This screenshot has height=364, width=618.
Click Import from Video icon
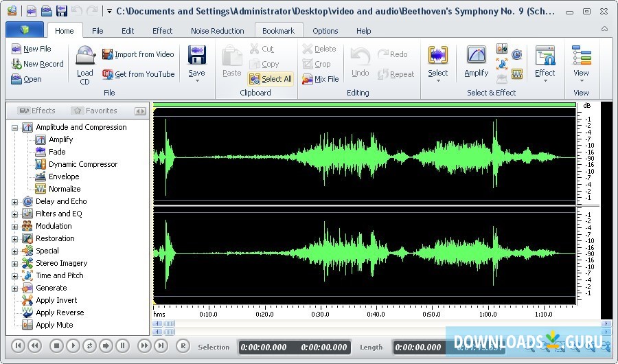108,54
